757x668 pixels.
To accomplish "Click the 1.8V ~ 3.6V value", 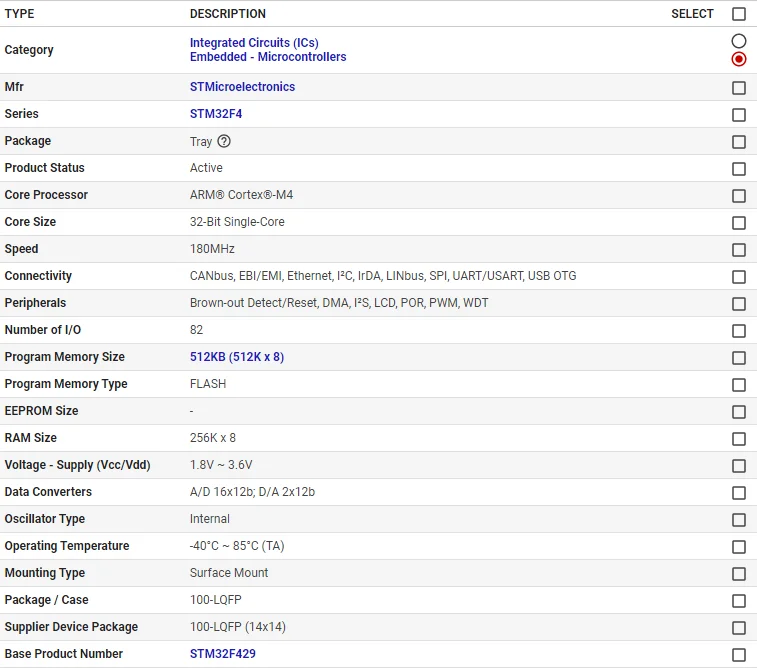I will click(221, 465).
